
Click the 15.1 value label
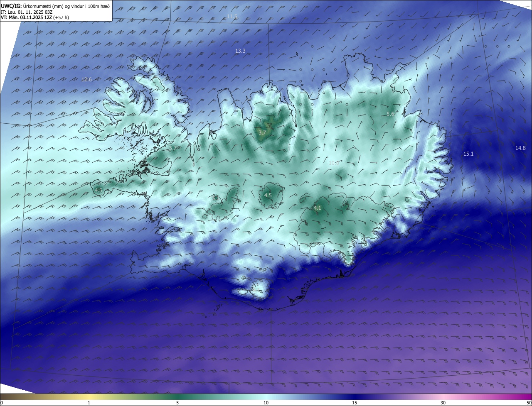(468, 154)
